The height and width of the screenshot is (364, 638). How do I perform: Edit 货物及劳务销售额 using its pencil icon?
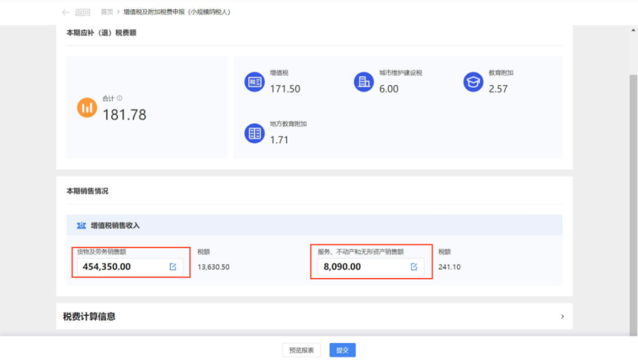point(173,267)
